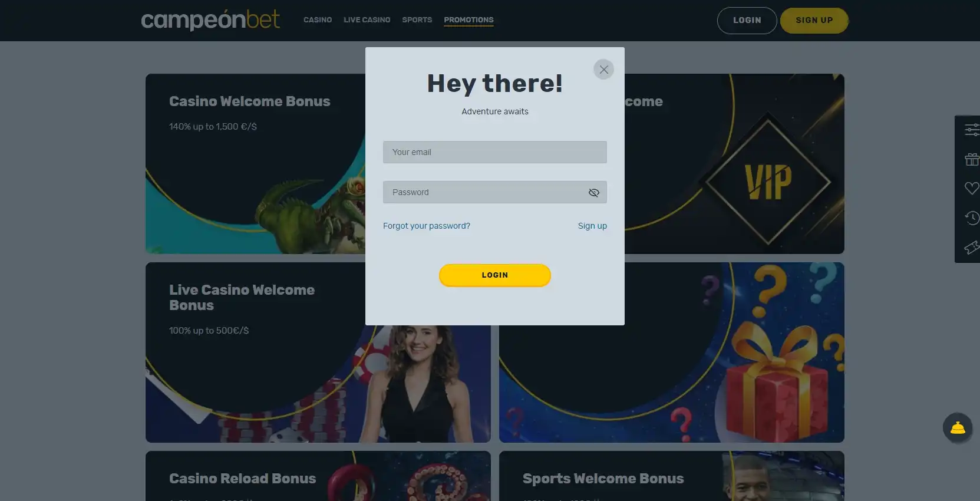
Task: Toggle password visibility eye icon
Action: (x=594, y=193)
